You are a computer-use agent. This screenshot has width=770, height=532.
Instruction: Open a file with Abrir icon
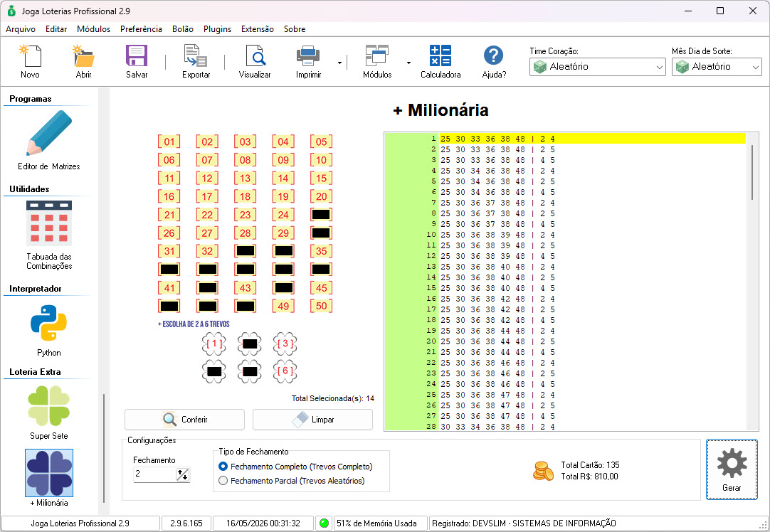click(83, 56)
